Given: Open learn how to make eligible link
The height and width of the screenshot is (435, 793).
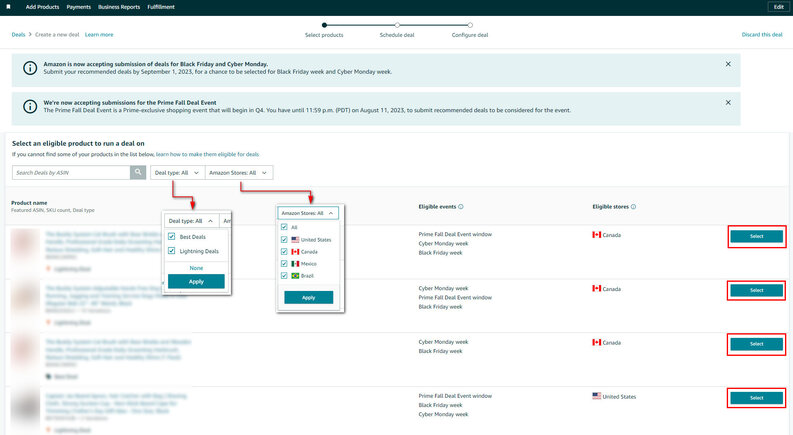Looking at the screenshot, I should click(x=207, y=154).
